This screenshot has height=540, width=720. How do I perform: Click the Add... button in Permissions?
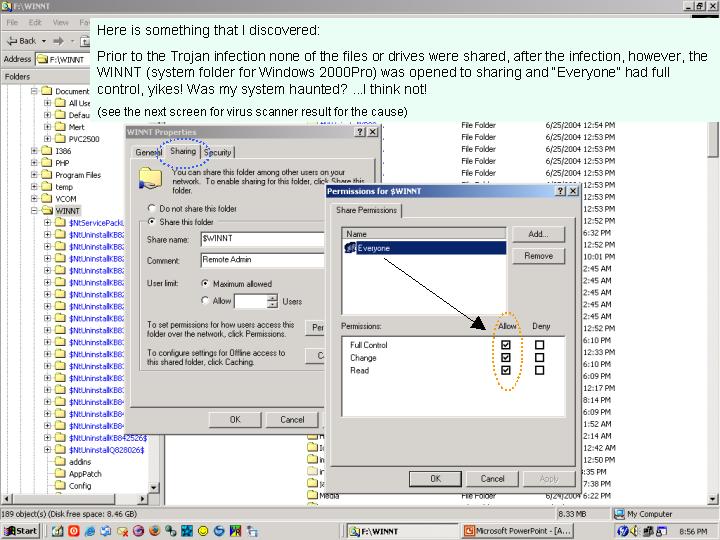[538, 234]
